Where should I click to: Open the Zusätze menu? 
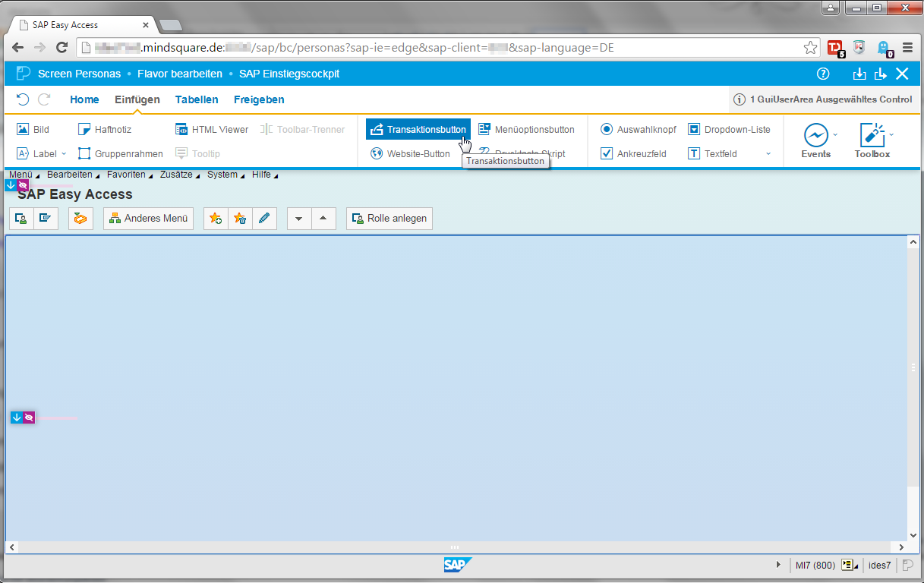(x=180, y=175)
